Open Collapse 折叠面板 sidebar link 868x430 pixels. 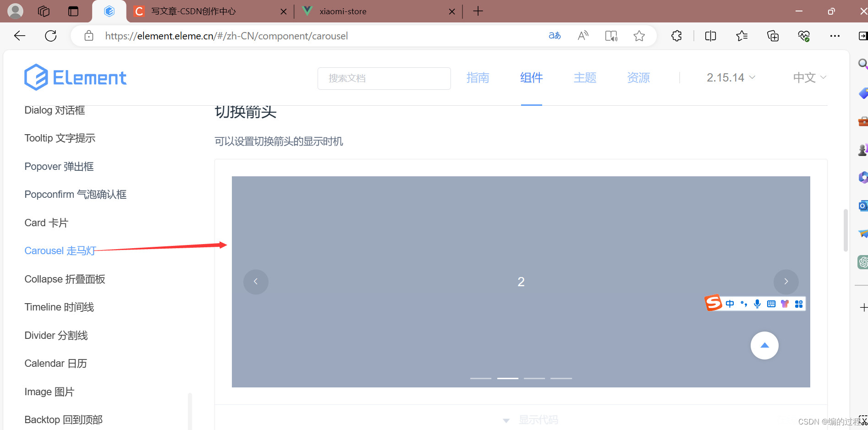65,279
